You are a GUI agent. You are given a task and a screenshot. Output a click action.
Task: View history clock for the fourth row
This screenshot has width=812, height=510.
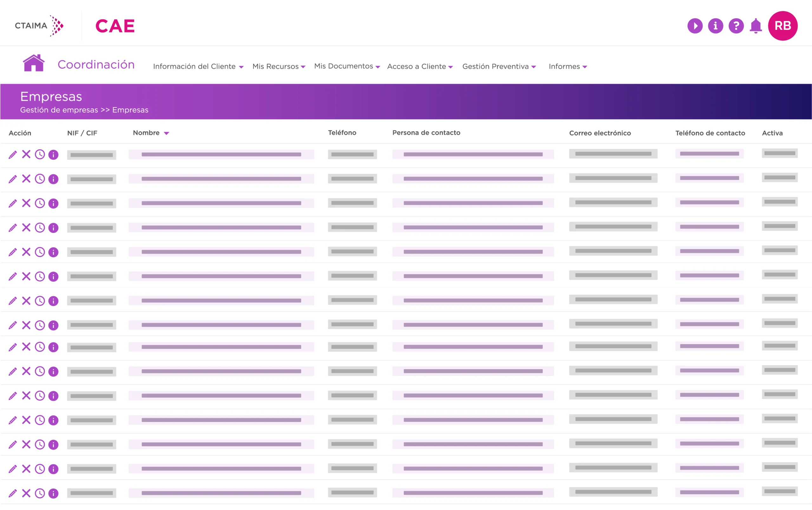click(x=40, y=228)
